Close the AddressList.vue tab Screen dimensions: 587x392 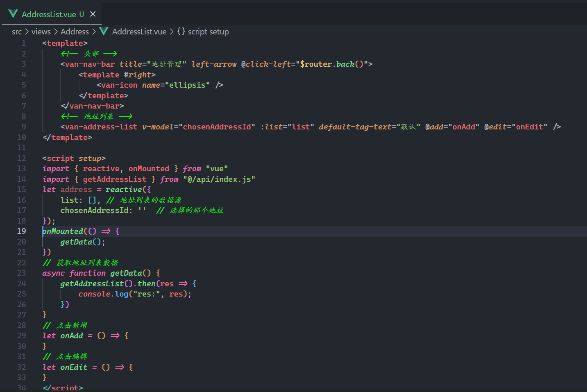coord(93,14)
